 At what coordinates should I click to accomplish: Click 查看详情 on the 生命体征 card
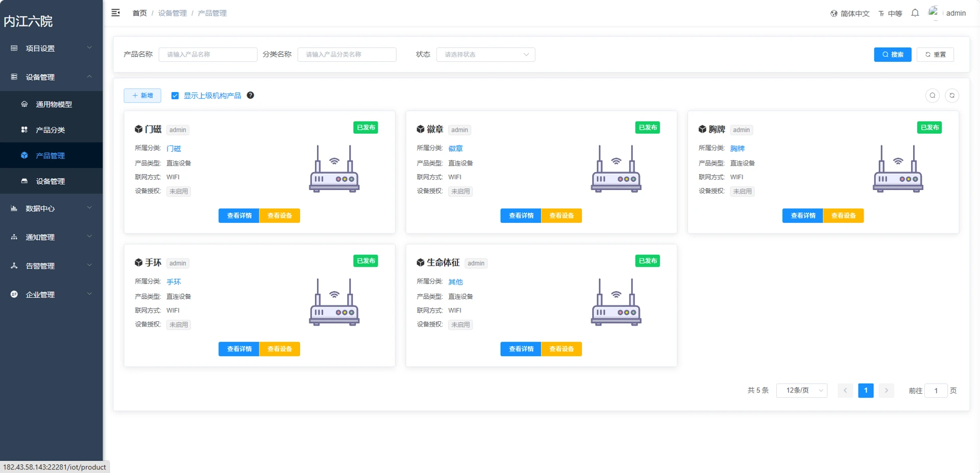[521, 349]
